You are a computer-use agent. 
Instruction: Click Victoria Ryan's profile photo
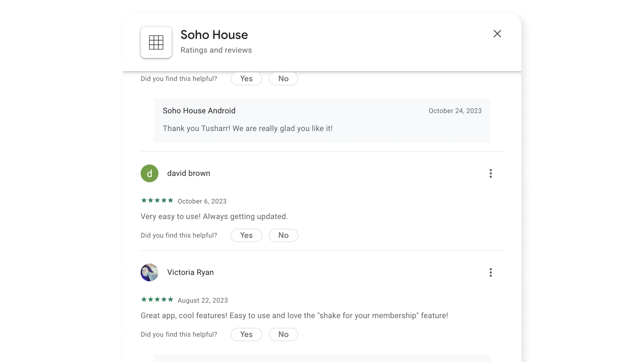150,272
